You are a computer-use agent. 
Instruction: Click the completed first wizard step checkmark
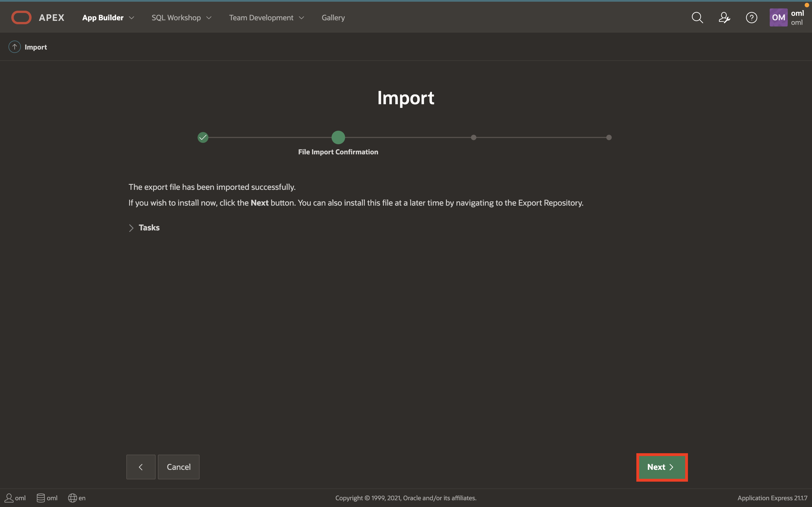click(203, 137)
